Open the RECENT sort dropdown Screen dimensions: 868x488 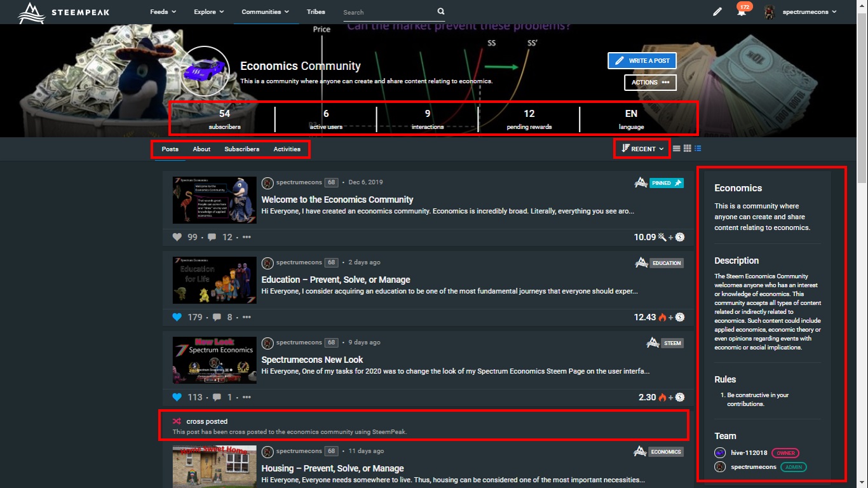642,149
